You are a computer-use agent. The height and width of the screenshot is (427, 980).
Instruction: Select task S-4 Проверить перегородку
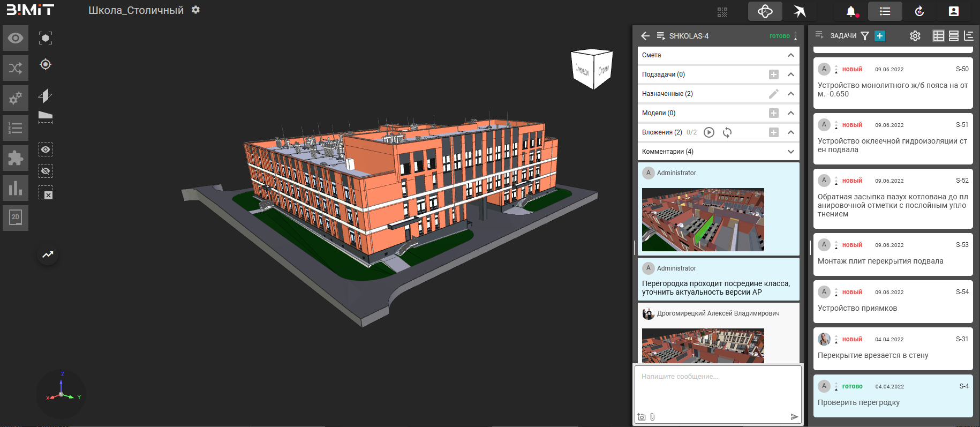click(893, 396)
